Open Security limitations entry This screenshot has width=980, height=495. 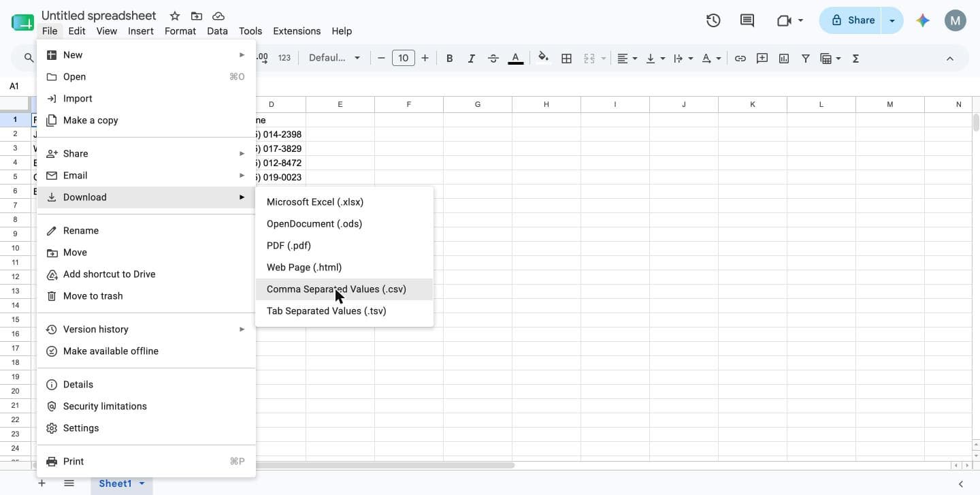(146, 406)
